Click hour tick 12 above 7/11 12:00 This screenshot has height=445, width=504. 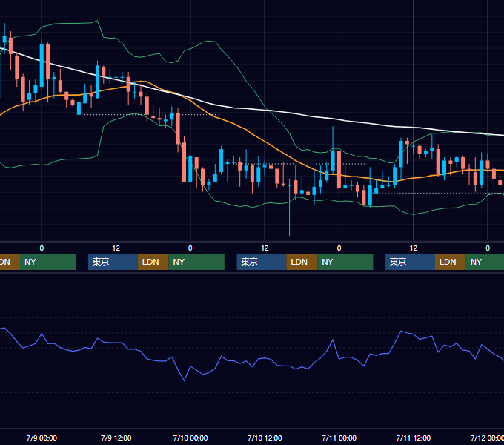click(x=414, y=248)
